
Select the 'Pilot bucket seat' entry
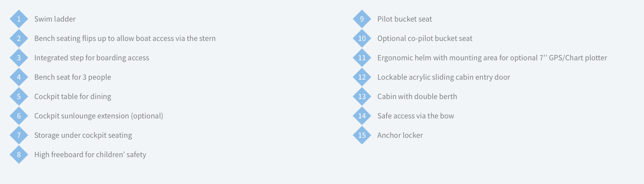[405, 19]
